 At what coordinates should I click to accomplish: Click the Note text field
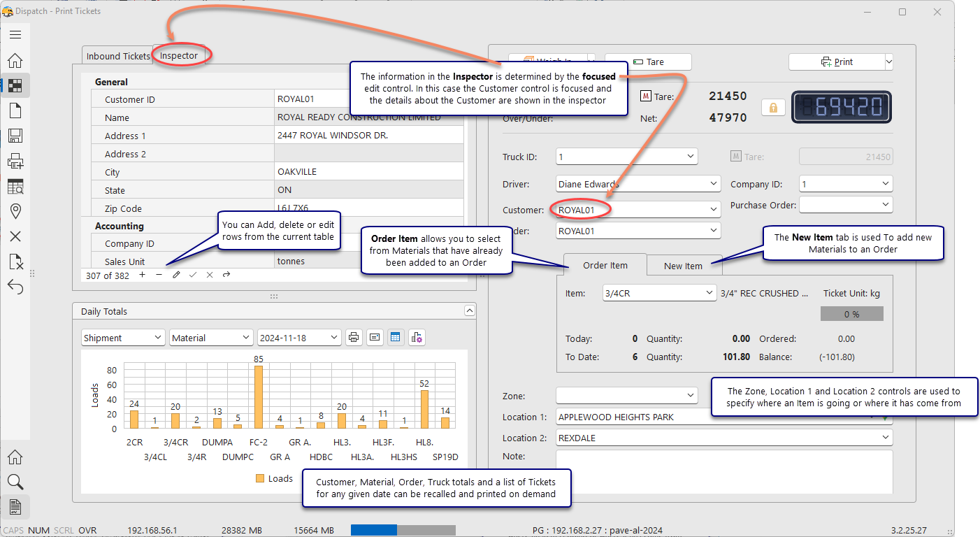723,471
